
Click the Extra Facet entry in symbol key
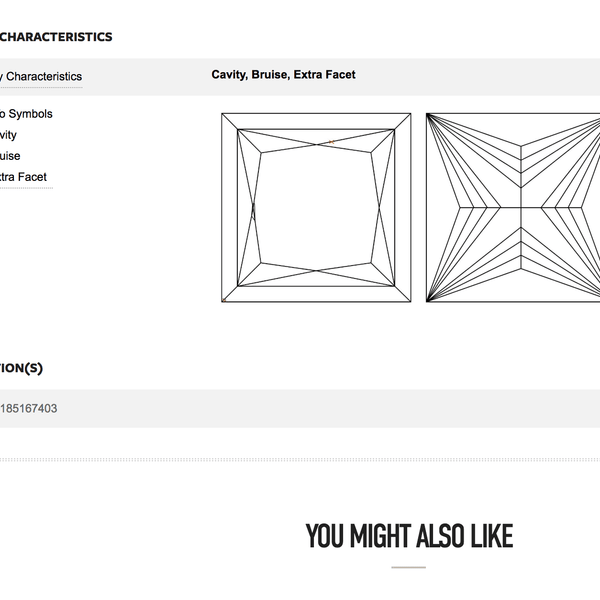(x=23, y=177)
